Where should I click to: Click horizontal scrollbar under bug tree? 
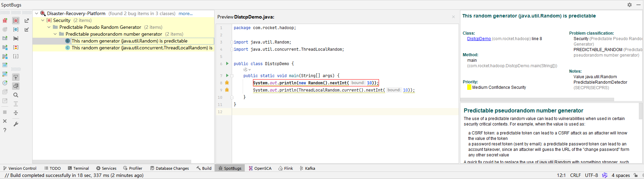point(112,162)
